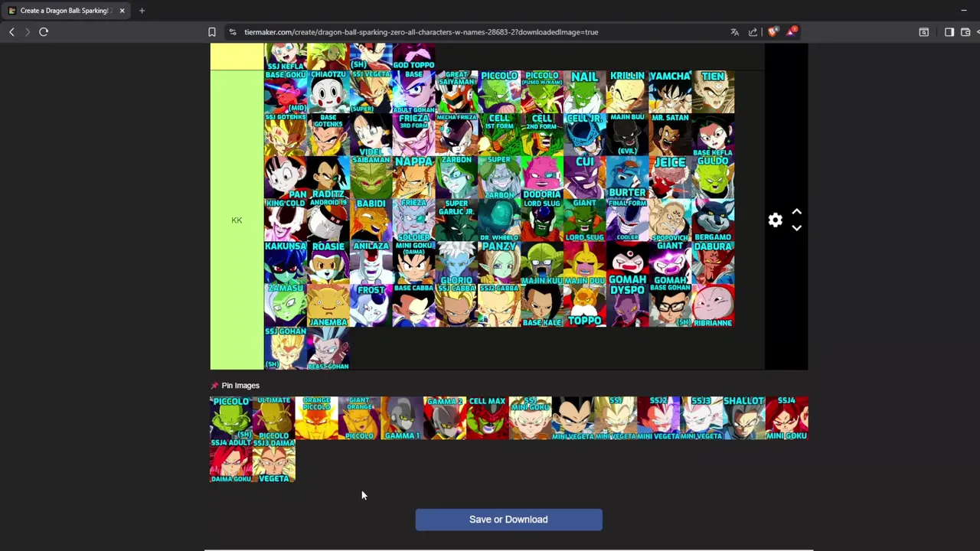980x551 pixels.
Task: Select the Frost character image
Action: [x=371, y=306]
